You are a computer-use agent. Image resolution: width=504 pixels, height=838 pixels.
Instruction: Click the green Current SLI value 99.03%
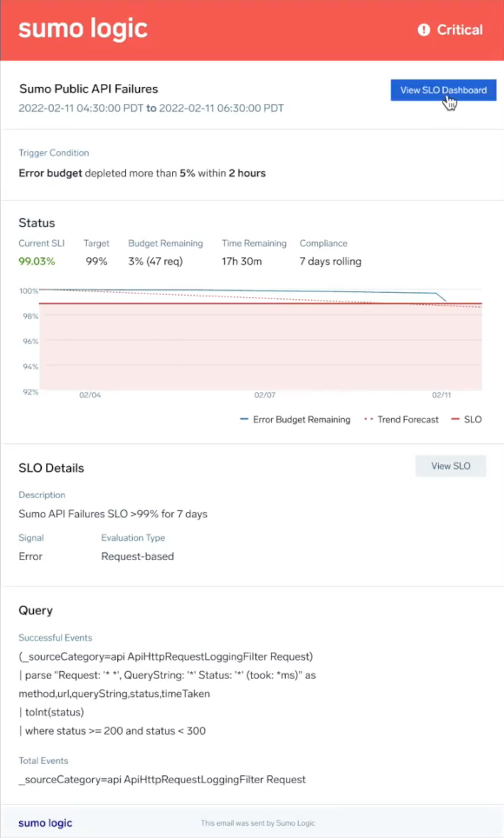(x=37, y=261)
